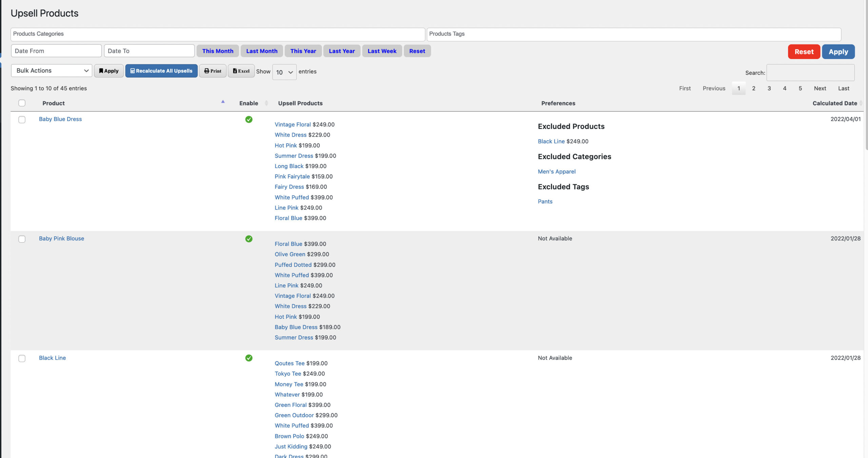Open the Bulk Actions dropdown
The height and width of the screenshot is (458, 868).
pyautogui.click(x=52, y=71)
